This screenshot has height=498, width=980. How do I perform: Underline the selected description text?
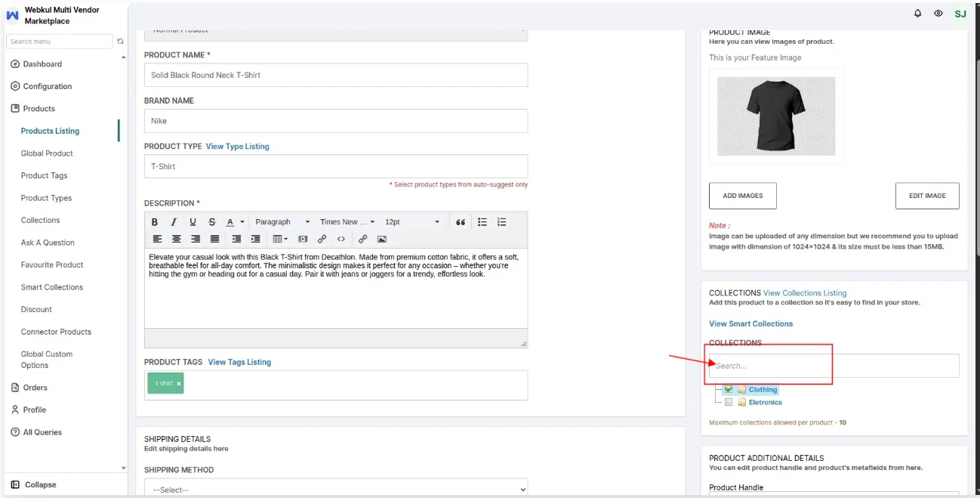(193, 222)
